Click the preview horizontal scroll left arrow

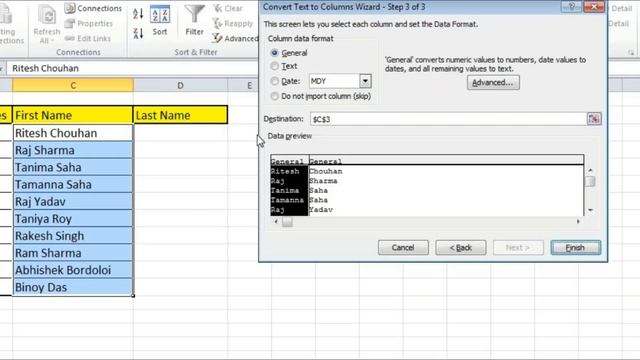click(276, 221)
